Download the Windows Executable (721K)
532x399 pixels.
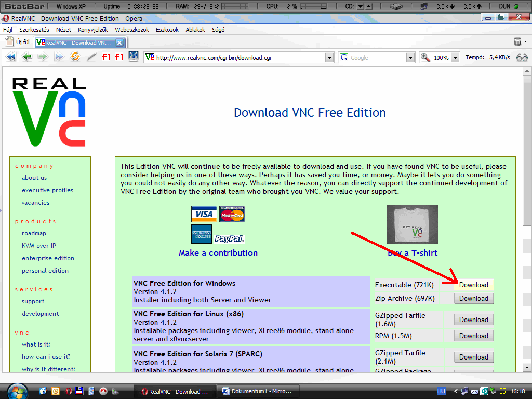pyautogui.click(x=474, y=285)
